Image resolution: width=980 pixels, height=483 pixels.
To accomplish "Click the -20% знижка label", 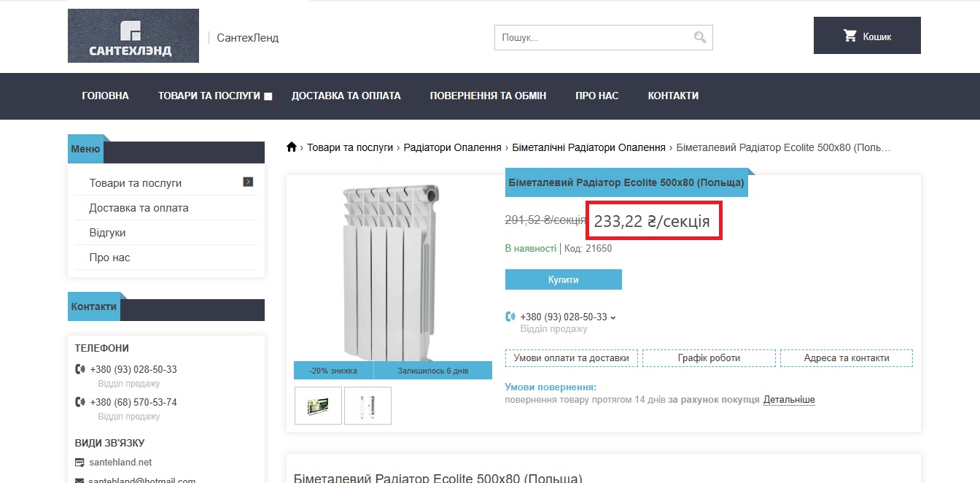I will (333, 371).
